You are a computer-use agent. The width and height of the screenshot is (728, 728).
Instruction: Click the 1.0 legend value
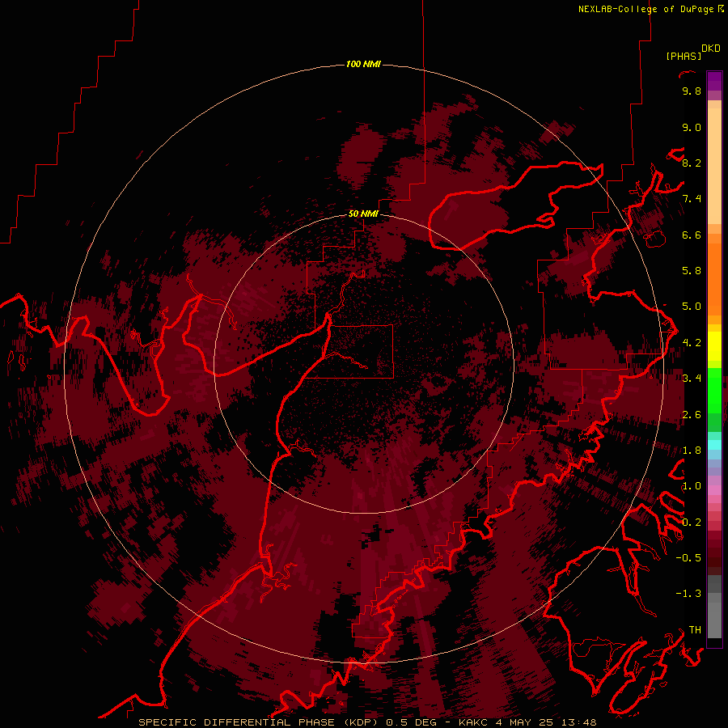pyautogui.click(x=692, y=487)
